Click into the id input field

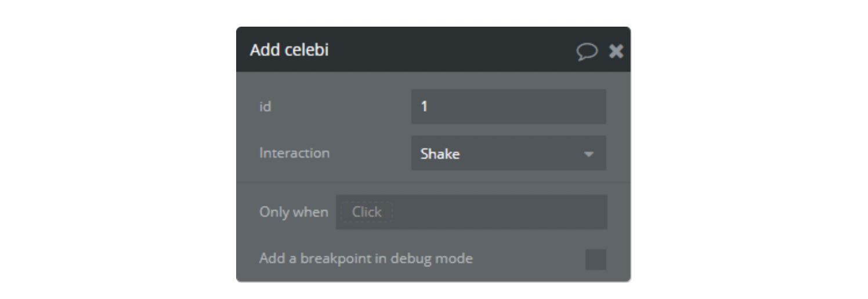tap(508, 107)
